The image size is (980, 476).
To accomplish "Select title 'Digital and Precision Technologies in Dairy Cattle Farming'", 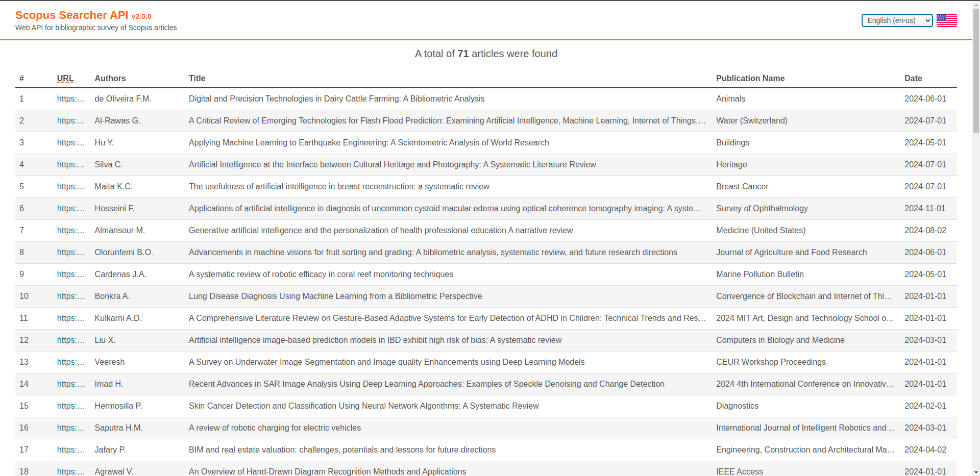I will (336, 98).
